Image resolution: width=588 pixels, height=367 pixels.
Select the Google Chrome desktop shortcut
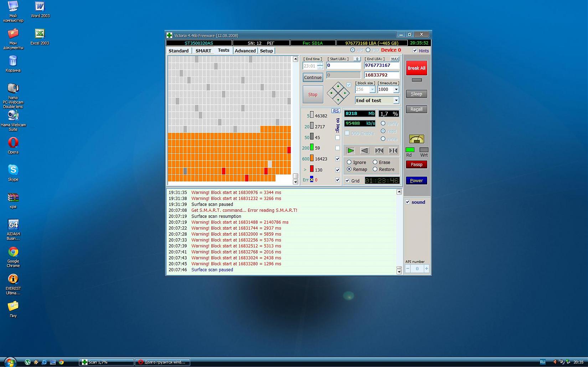tap(13, 257)
